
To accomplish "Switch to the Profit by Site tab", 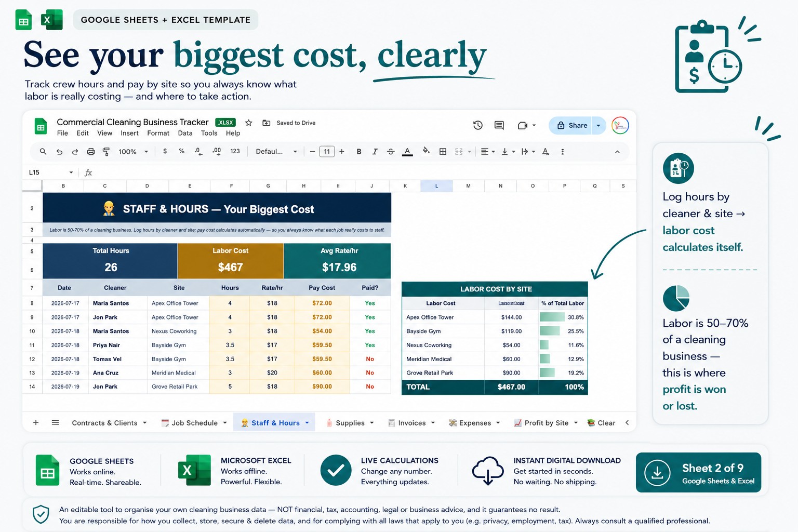I will [x=546, y=423].
